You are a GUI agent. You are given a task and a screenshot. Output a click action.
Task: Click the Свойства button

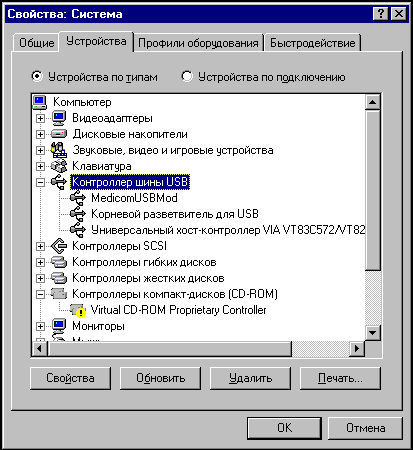click(x=70, y=378)
